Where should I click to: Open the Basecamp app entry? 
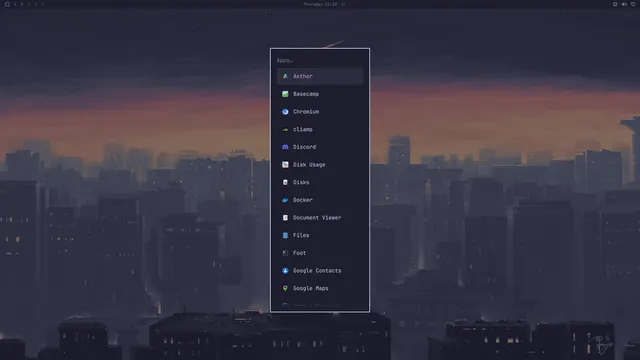pyautogui.click(x=320, y=94)
